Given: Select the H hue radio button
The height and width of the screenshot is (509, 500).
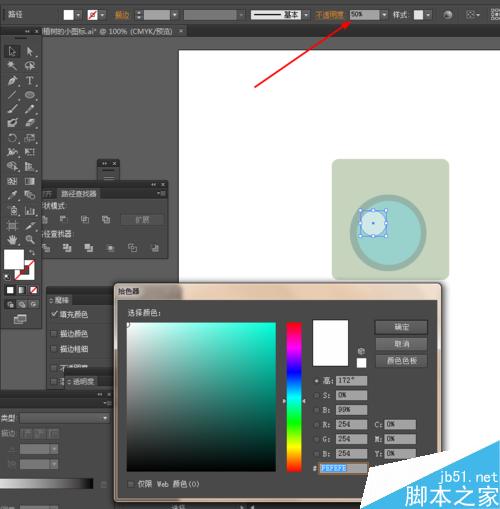Looking at the screenshot, I should (317, 381).
